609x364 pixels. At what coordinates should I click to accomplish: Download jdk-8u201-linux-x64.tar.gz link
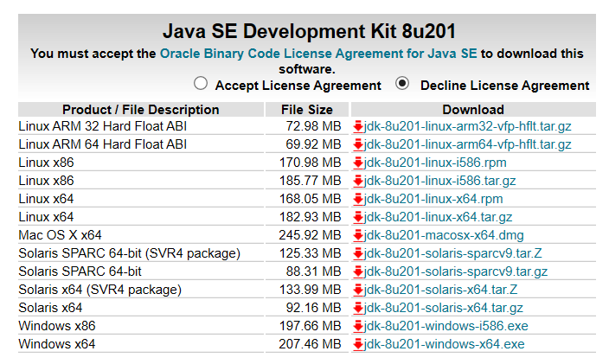438,217
